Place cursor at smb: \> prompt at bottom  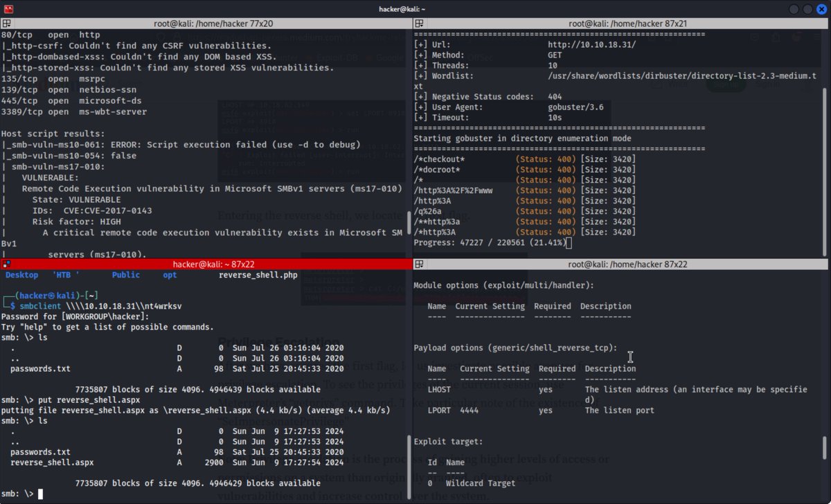click(x=41, y=494)
